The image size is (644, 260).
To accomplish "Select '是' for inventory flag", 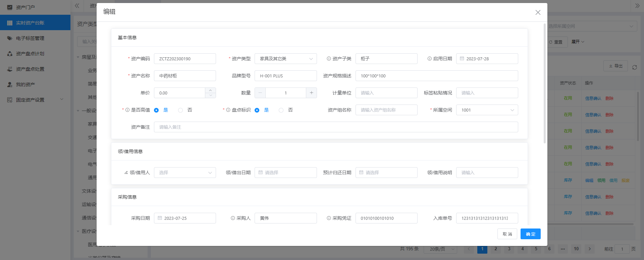I will pos(257,110).
